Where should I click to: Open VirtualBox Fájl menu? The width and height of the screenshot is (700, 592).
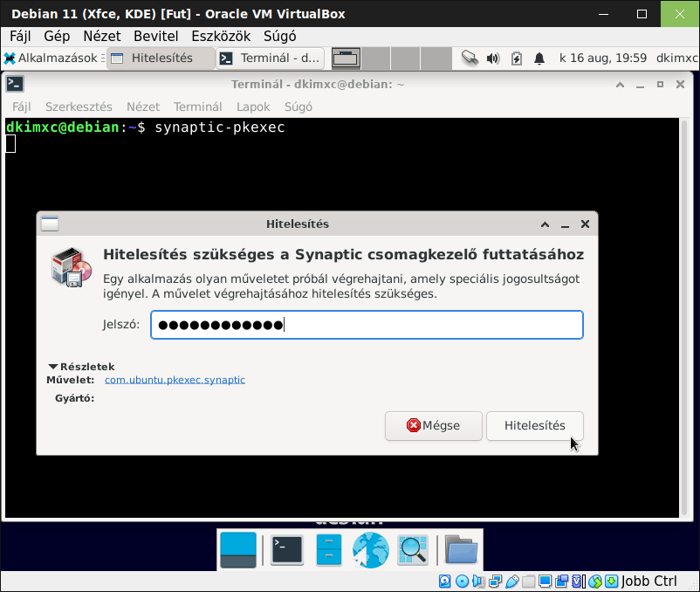[20, 36]
